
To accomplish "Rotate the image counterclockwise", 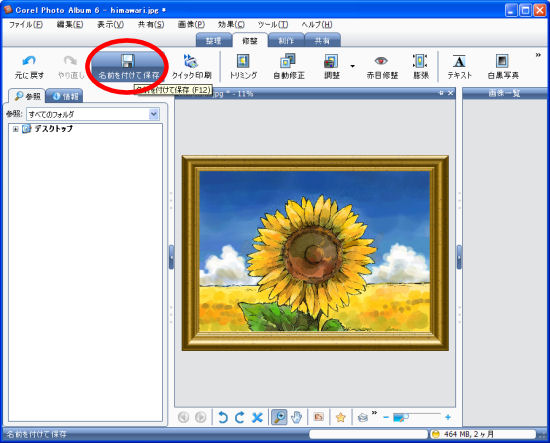I will click(x=223, y=417).
